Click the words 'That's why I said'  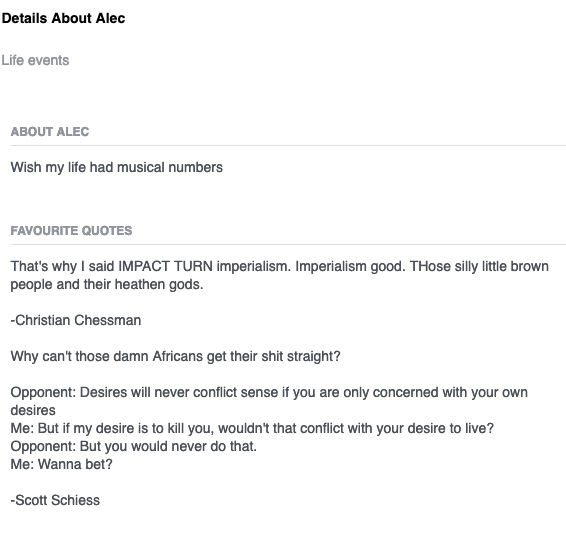tap(62, 266)
